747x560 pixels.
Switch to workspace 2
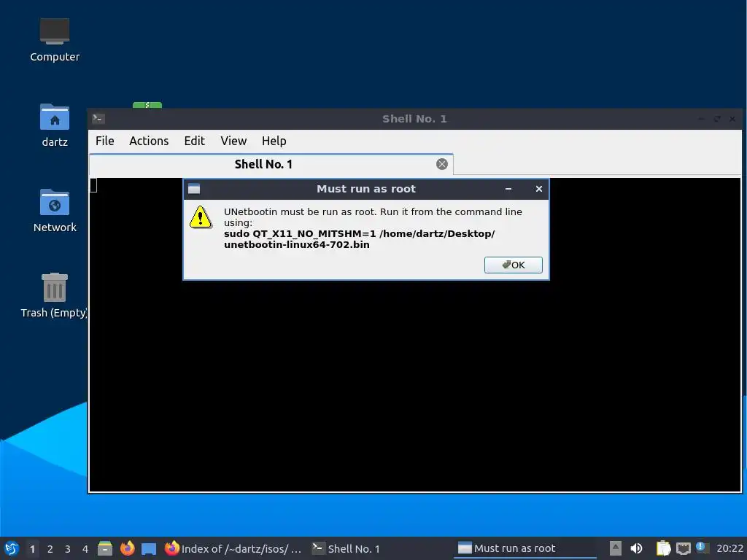click(x=50, y=549)
